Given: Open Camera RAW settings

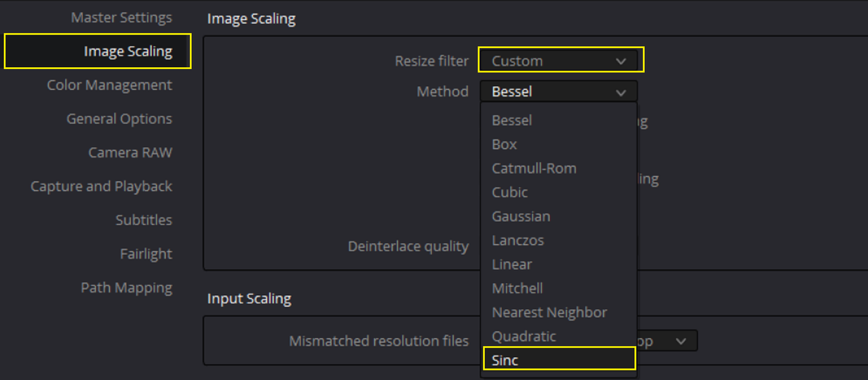Looking at the screenshot, I should (x=130, y=153).
